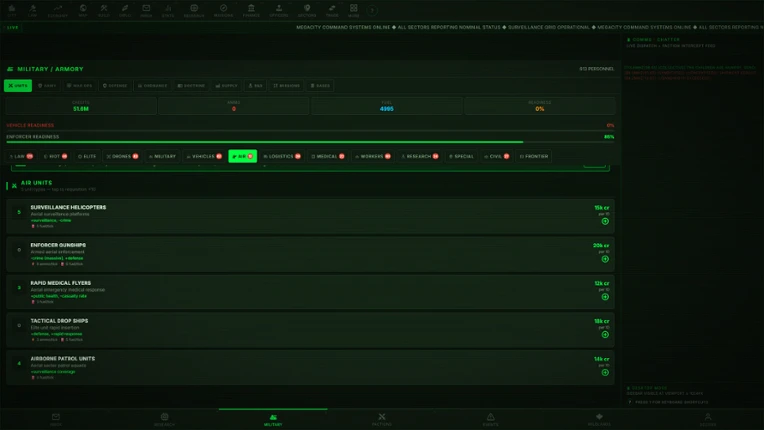Toggle the LIVE status indicator

click(x=12, y=27)
